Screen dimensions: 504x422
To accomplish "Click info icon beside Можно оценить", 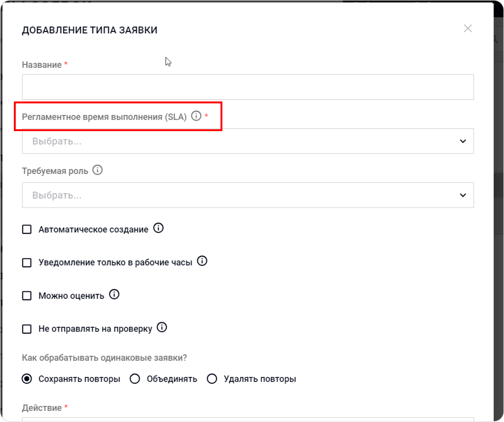I will [114, 295].
